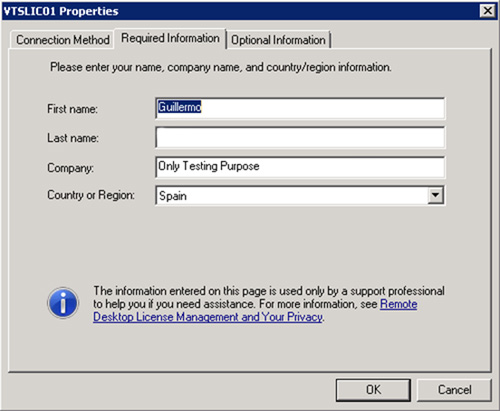Click the First name label
Screen dimensions: 500x411
72,109
